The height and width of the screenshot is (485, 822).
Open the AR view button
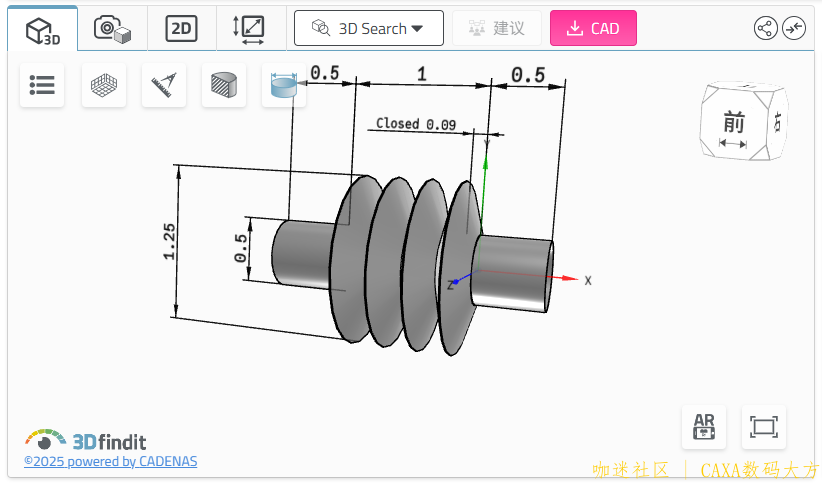704,427
